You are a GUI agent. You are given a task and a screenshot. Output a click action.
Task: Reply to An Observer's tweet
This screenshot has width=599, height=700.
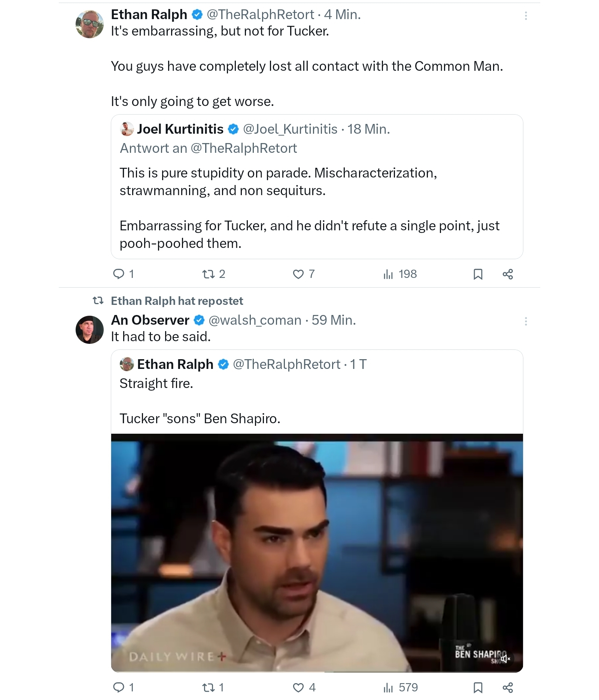click(x=118, y=687)
